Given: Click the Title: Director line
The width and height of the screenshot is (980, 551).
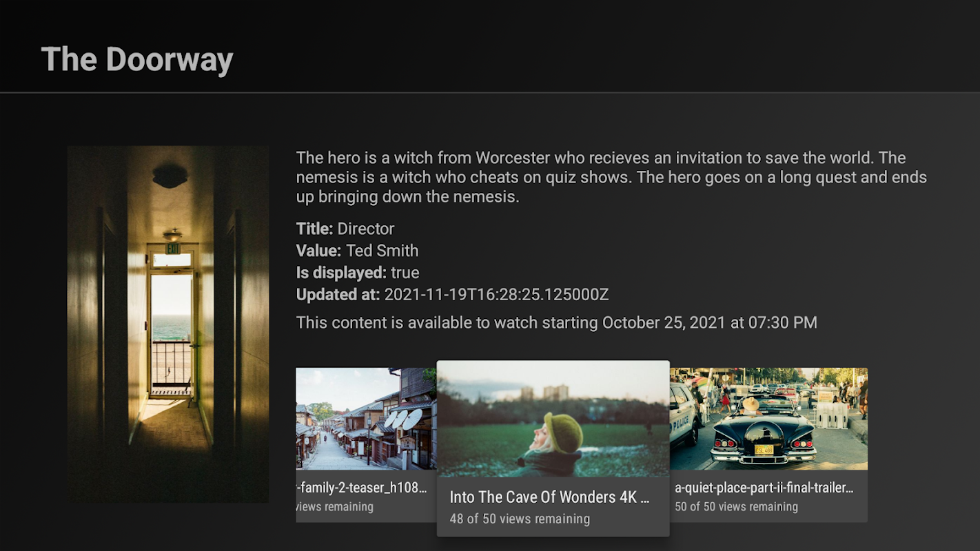Looking at the screenshot, I should [x=345, y=229].
